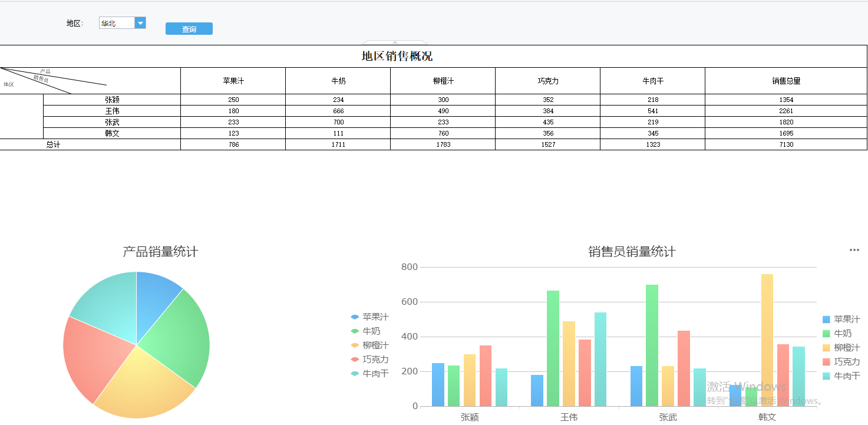Click the 华北 region input field

tap(117, 23)
